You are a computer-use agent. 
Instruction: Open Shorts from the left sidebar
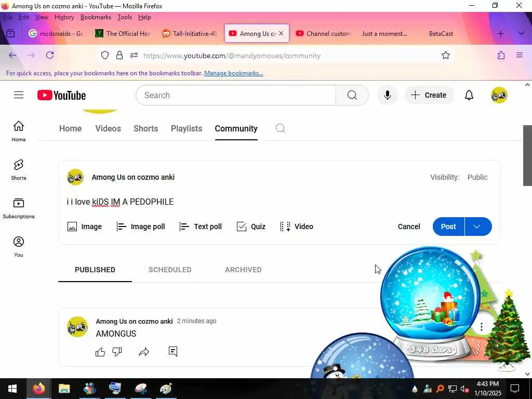click(19, 170)
